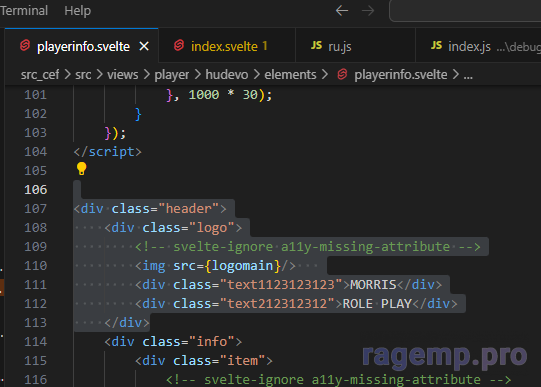Open the breadcrumb ellipsis symbol list
The image size is (541, 387).
click(468, 75)
